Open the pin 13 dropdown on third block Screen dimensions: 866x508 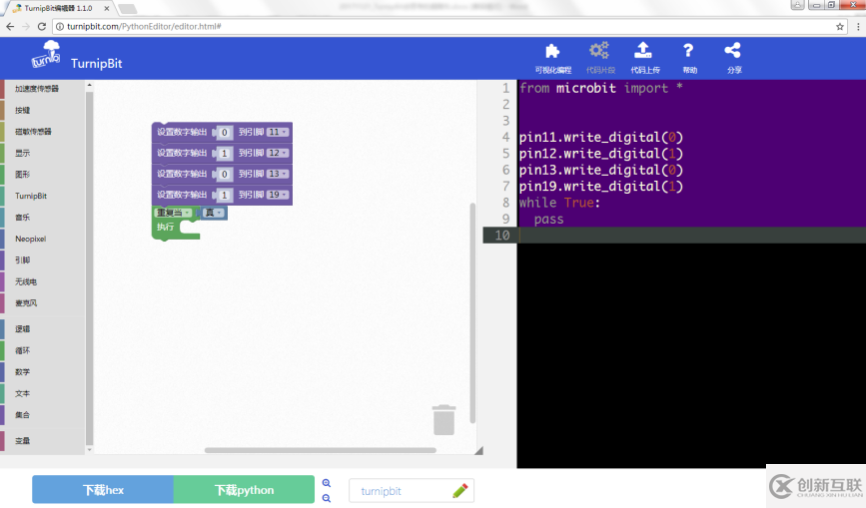click(x=277, y=174)
